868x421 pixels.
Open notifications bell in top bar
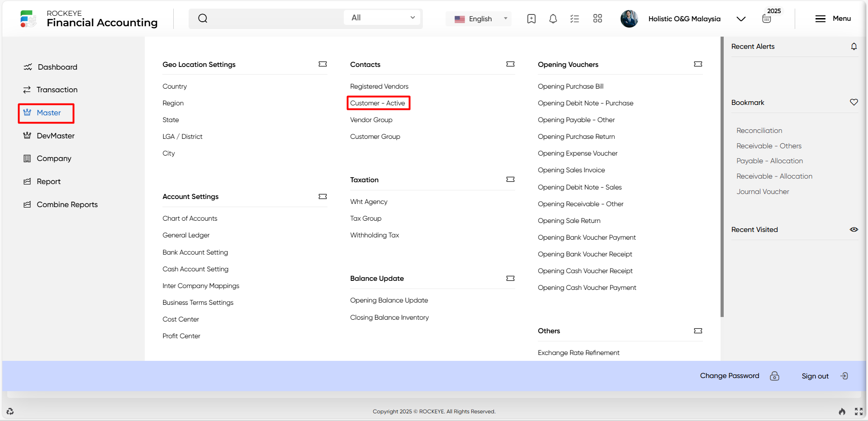click(553, 19)
